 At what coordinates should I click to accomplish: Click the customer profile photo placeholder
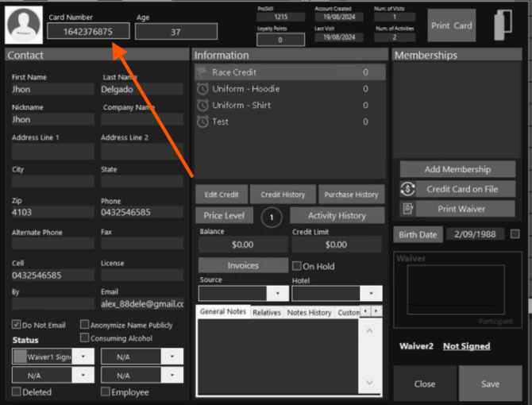tap(24, 25)
